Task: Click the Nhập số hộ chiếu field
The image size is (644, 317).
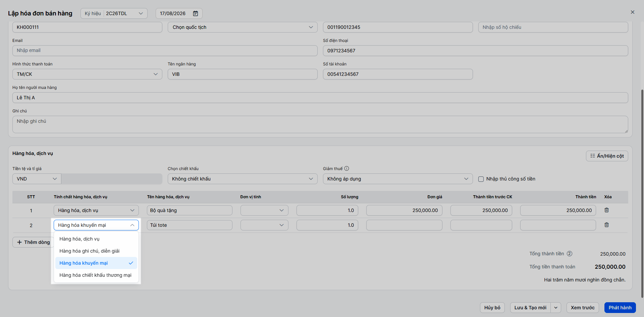Action: coord(553,27)
